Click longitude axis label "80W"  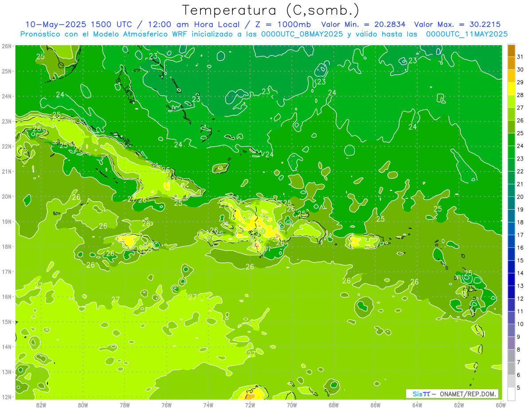pyautogui.click(x=83, y=405)
